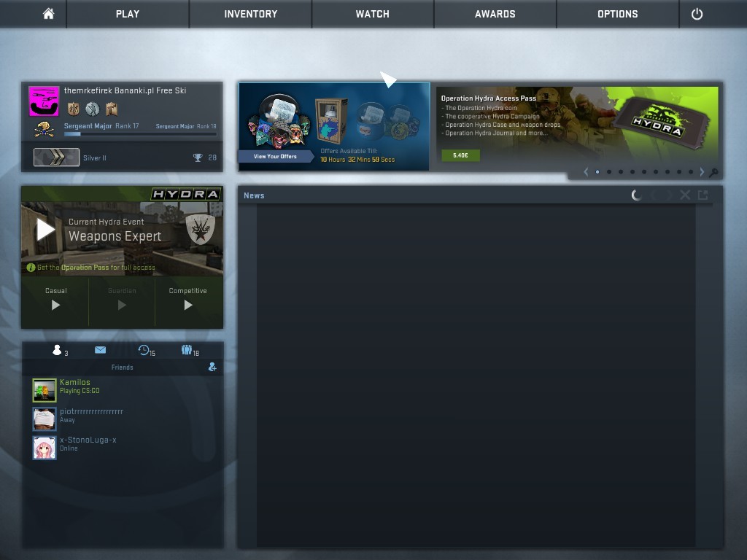Click the add friend icon
Image resolution: width=747 pixels, height=560 pixels.
(212, 367)
